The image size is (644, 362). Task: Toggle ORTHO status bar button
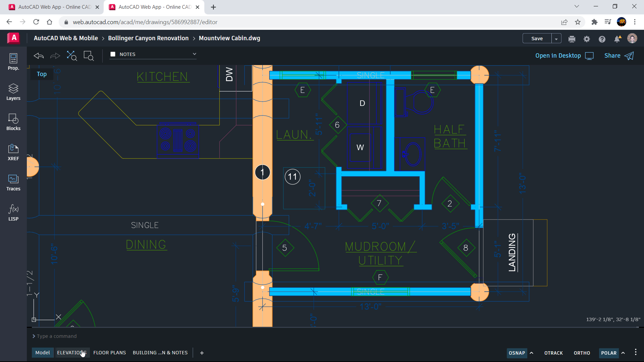582,353
